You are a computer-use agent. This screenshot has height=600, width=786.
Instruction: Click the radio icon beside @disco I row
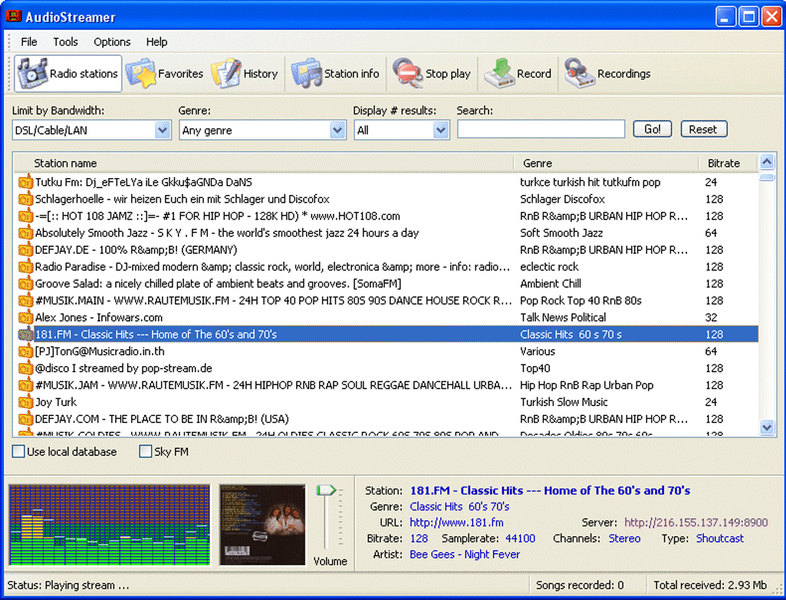[25, 368]
